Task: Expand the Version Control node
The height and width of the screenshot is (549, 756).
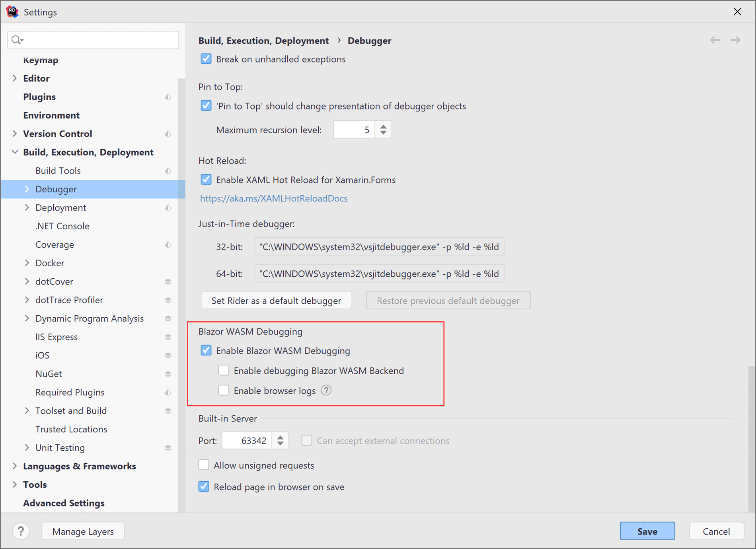Action: point(15,134)
